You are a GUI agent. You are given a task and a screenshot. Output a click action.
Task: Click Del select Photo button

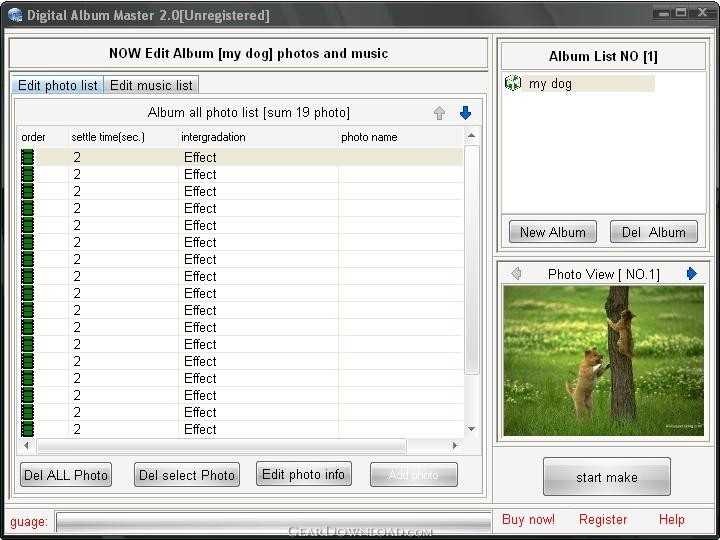pyautogui.click(x=187, y=475)
